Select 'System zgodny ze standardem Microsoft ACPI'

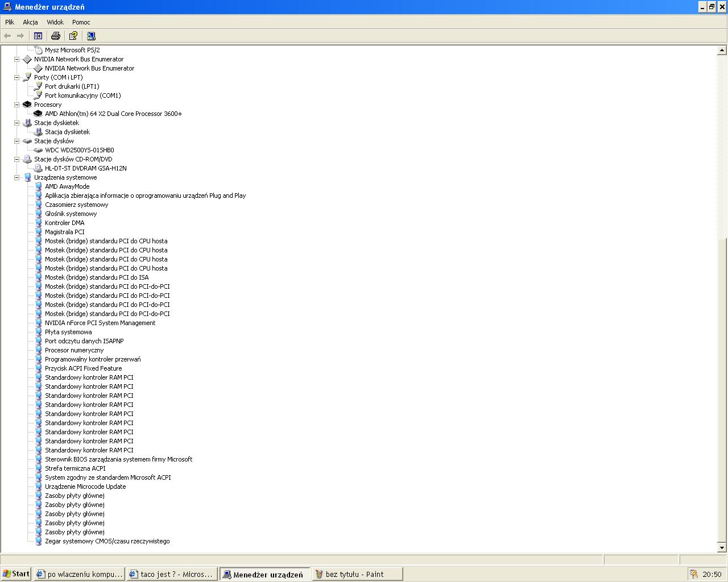pyautogui.click(x=107, y=477)
